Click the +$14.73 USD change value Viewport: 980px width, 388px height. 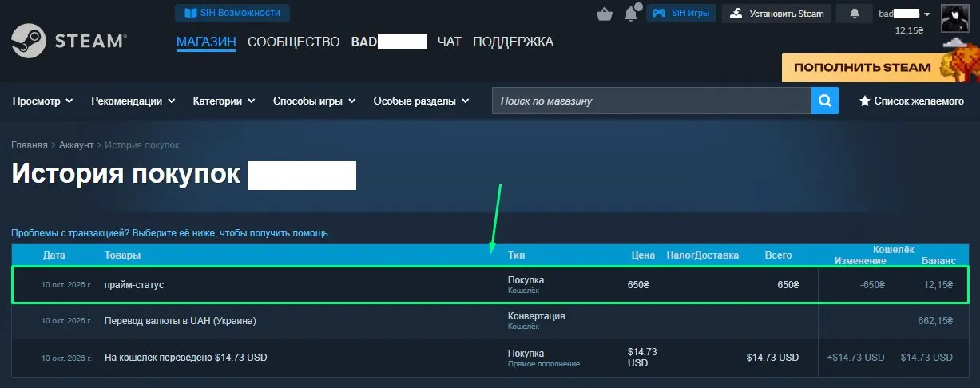(x=855, y=358)
